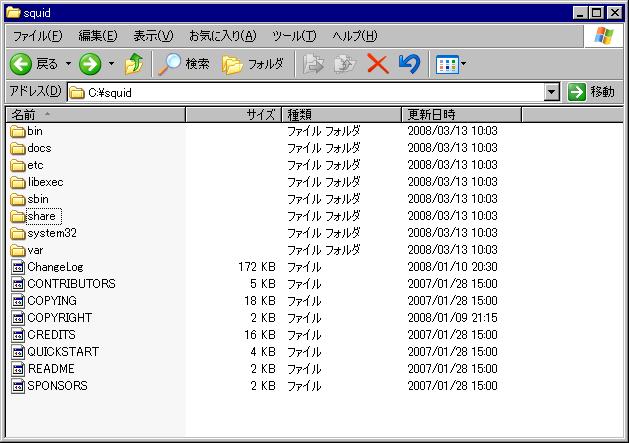
Task: Select the ChangeLog file icon
Action: pyautogui.click(x=18, y=267)
